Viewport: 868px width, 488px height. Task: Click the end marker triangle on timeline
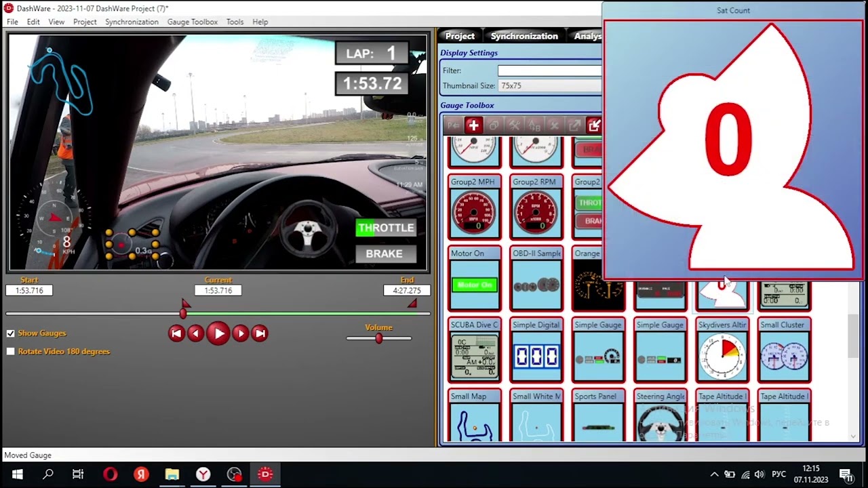[412, 304]
